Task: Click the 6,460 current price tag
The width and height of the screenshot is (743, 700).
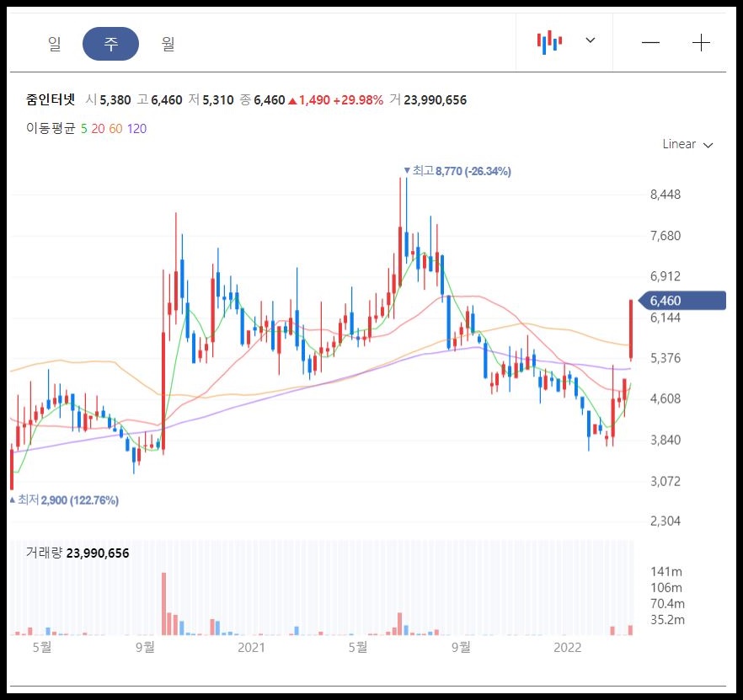Action: tap(682, 301)
